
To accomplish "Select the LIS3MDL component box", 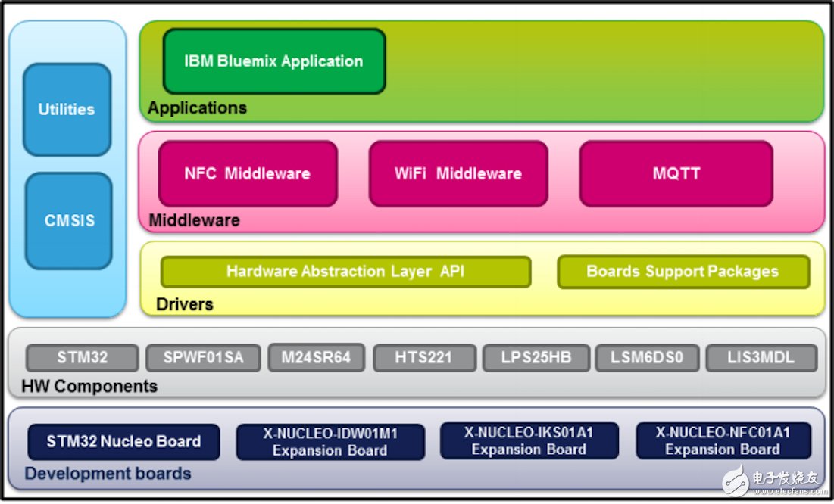I will 761,358.
